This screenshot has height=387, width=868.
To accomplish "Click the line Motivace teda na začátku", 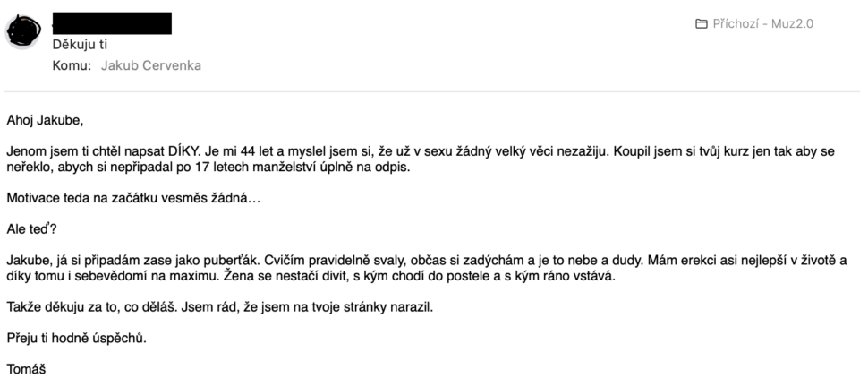I will click(133, 198).
